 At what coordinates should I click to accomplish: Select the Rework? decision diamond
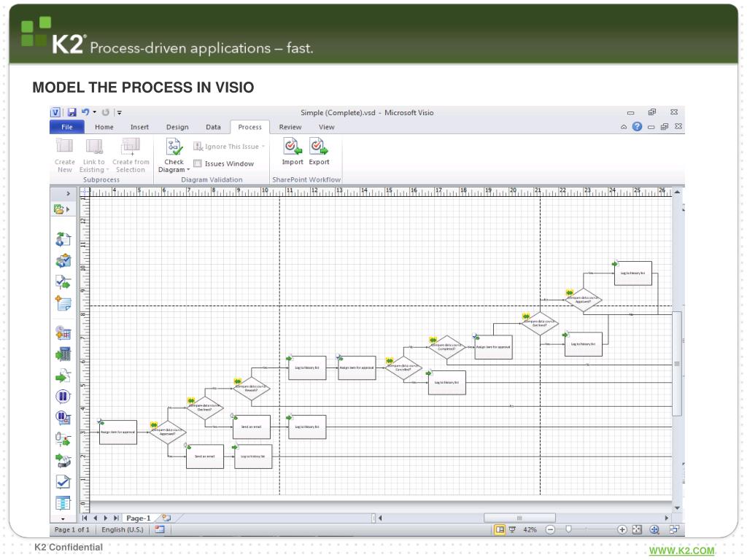[x=252, y=388]
